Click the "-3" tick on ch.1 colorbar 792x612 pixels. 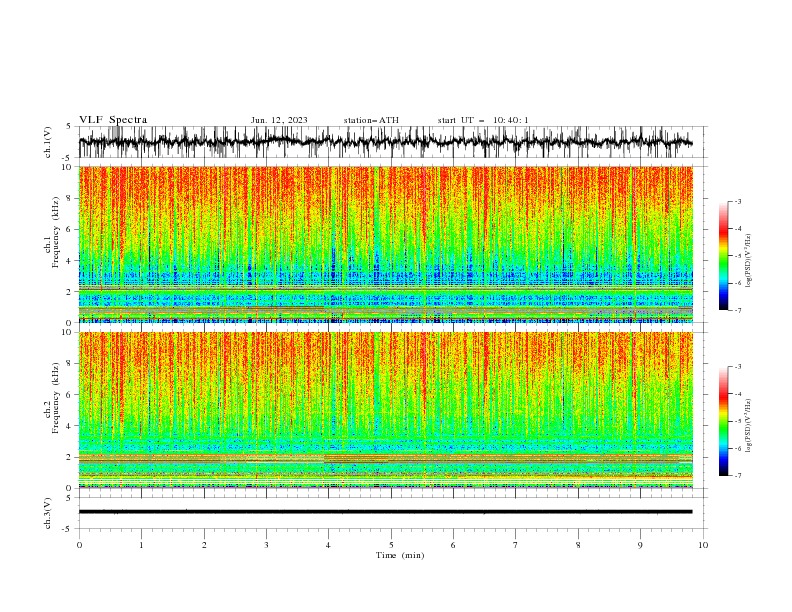(x=738, y=201)
